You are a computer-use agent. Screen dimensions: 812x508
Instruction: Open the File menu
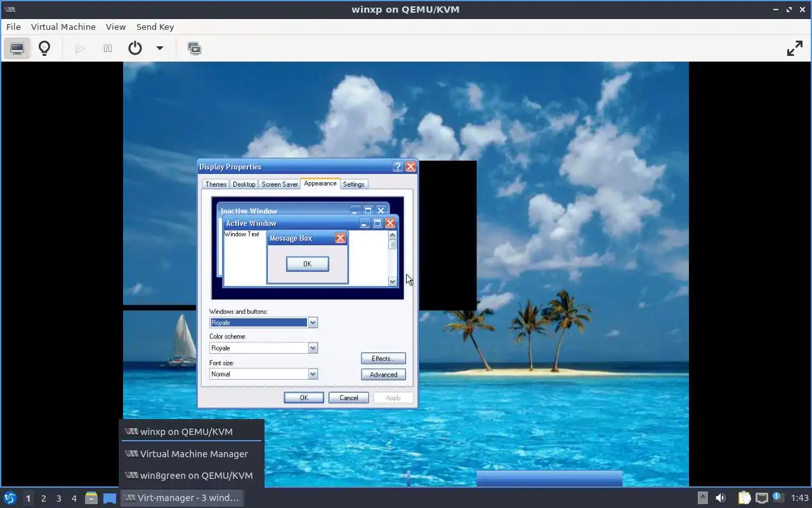pyautogui.click(x=13, y=27)
